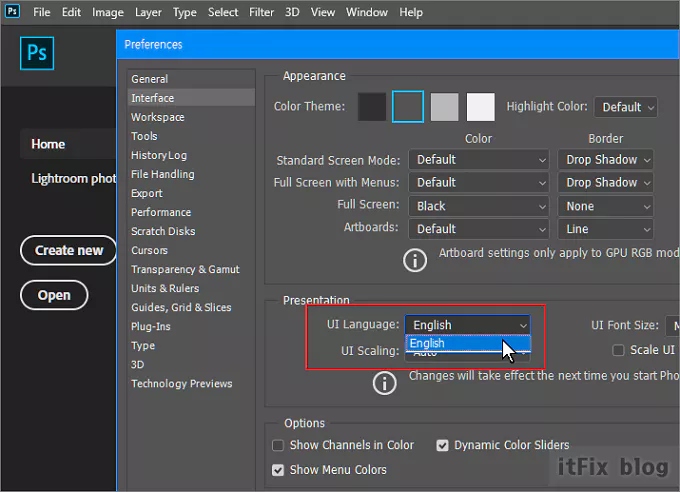Select Transparency & Gamut preferences category
Image resolution: width=680 pixels, height=492 pixels.
[x=191, y=269]
